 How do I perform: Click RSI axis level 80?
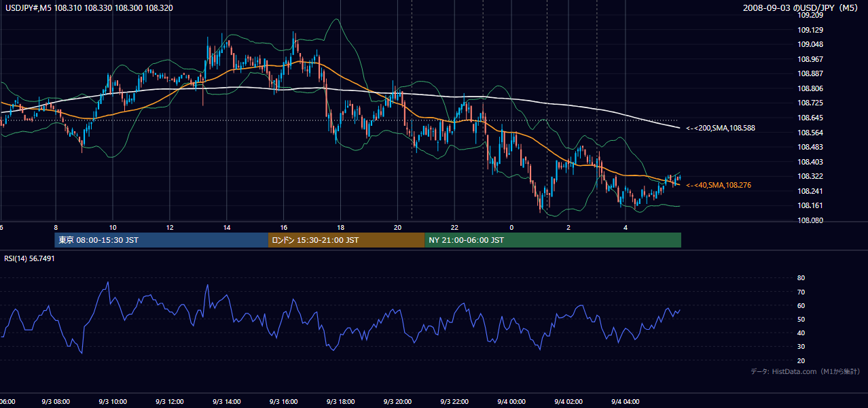pos(801,278)
